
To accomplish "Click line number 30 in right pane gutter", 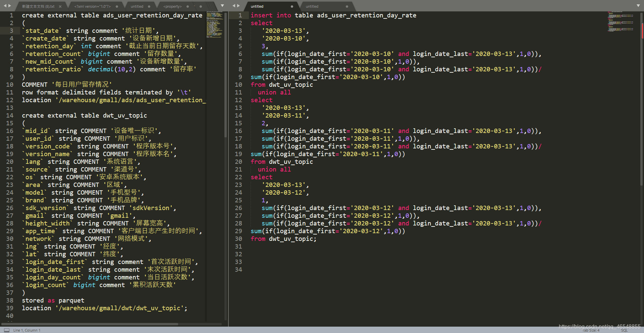I will [238, 239].
